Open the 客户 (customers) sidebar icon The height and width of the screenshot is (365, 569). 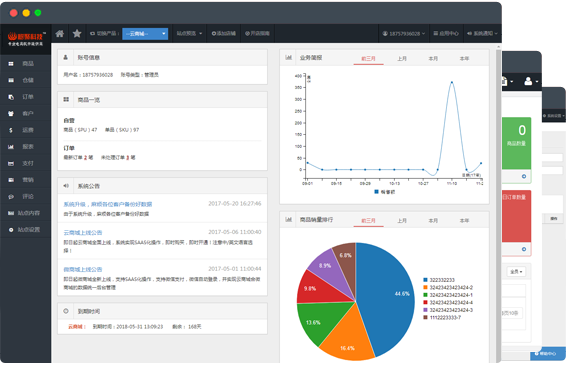point(11,114)
